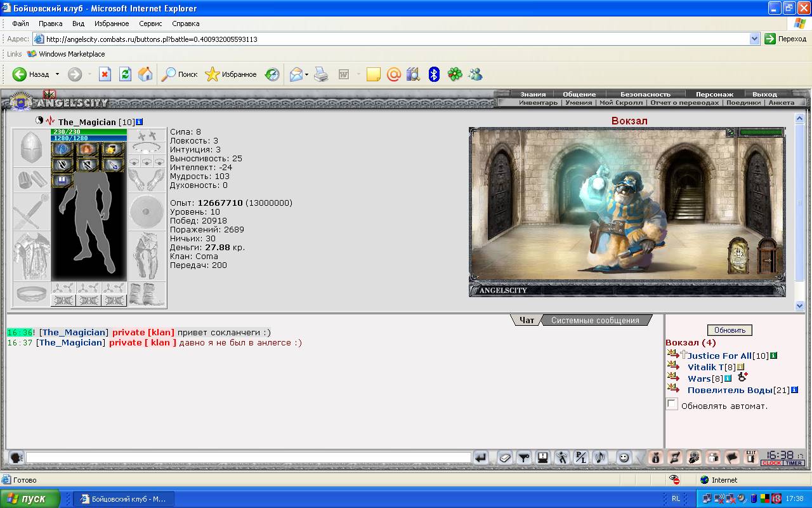Viewport: 812px width, 508px height.
Task: Click the Bluetooth toolbar icon
Action: point(434,74)
